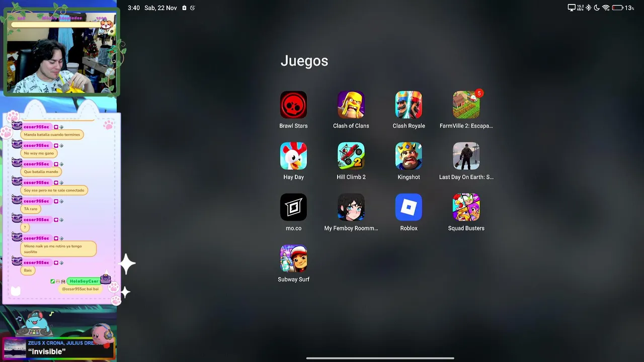Open FarmVille 2 with notification badge
This screenshot has width=644, height=362.
[466, 105]
